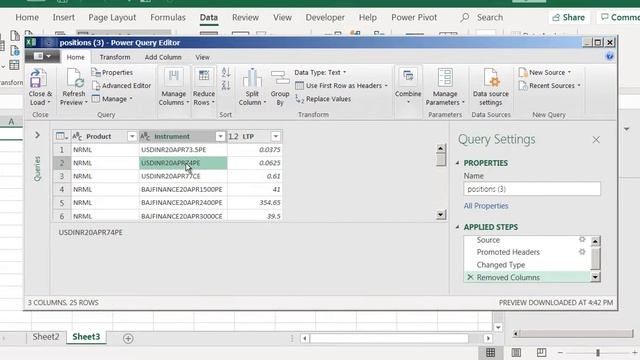Click the Power Query help icon
This screenshot has height=360, width=640.
pos(610,57)
